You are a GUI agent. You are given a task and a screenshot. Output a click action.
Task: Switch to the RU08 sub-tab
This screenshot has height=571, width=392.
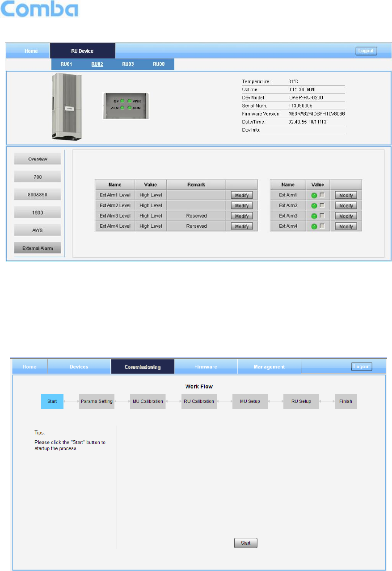coord(159,64)
